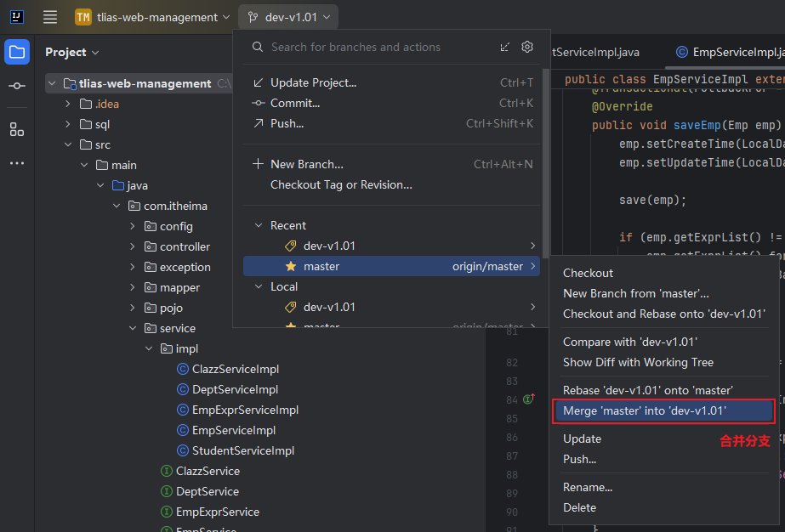This screenshot has width=785, height=532.
Task: Open the EmpServiceImpl class in tree
Action: (x=225, y=430)
